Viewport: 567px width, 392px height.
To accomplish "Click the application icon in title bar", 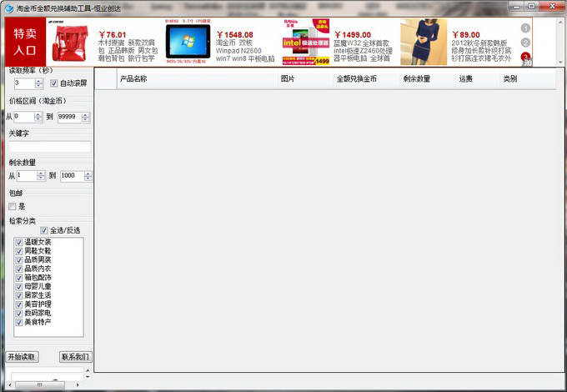I will (9, 8).
